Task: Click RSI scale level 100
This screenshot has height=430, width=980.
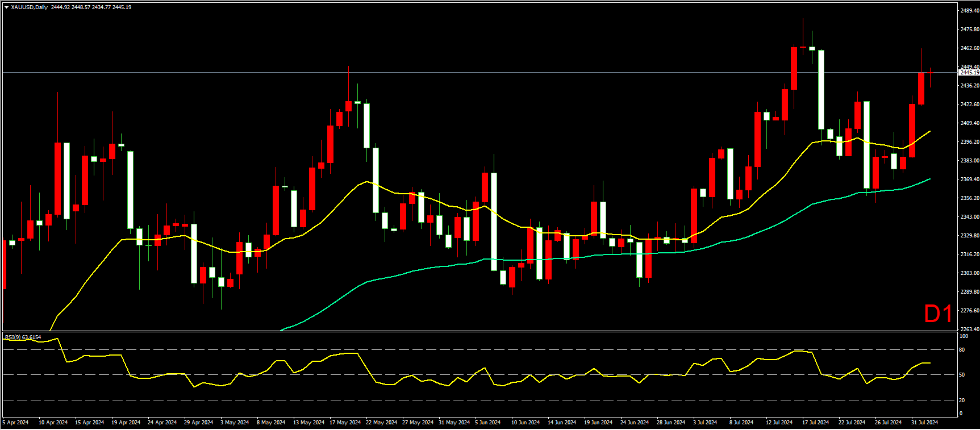Action: click(964, 336)
